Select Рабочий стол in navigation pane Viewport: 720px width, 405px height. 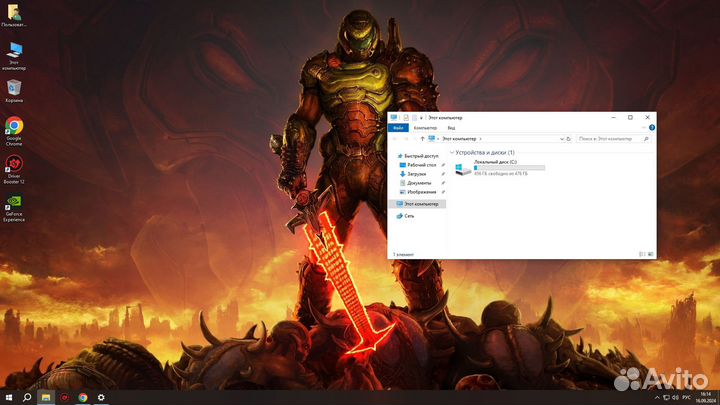[x=417, y=165]
